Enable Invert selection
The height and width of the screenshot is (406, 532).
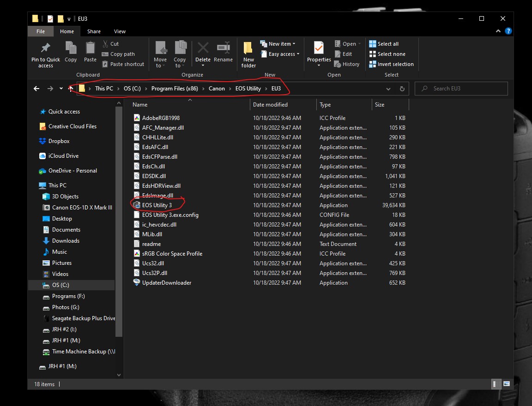391,64
